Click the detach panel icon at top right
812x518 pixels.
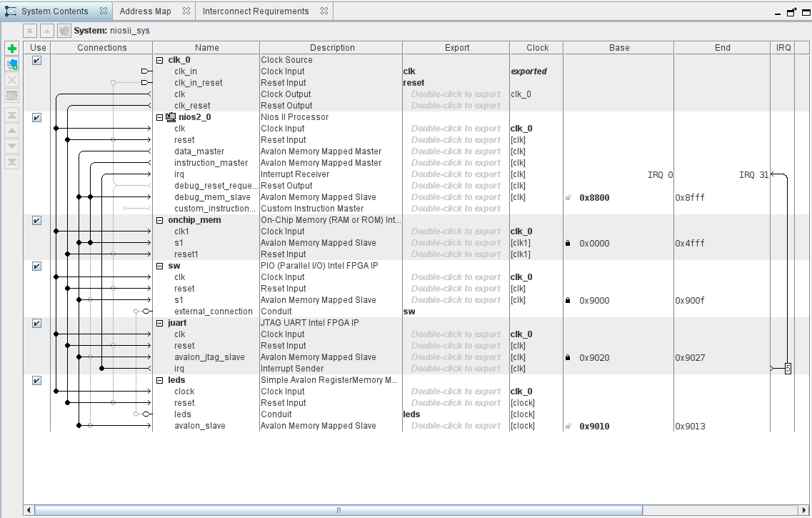pyautogui.click(x=791, y=12)
